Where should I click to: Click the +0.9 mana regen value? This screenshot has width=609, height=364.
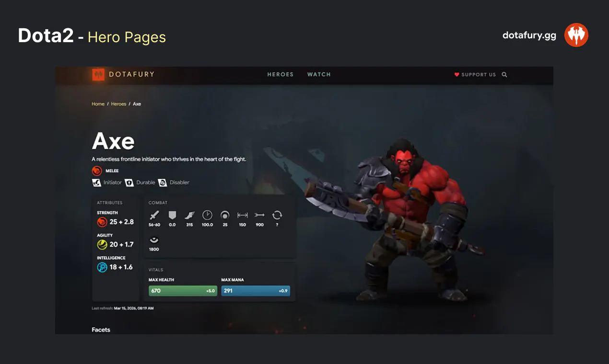coord(283,291)
